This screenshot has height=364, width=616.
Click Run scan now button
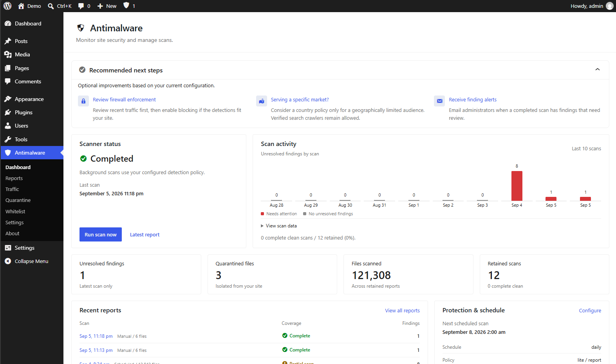coord(101,234)
